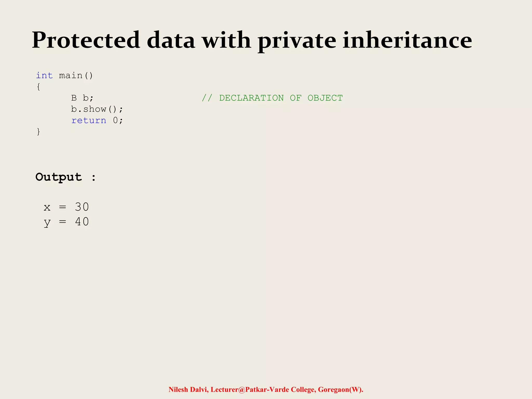The height and width of the screenshot is (399, 532).
Task: Click the 'x = 30' output line
Action: pos(66,207)
